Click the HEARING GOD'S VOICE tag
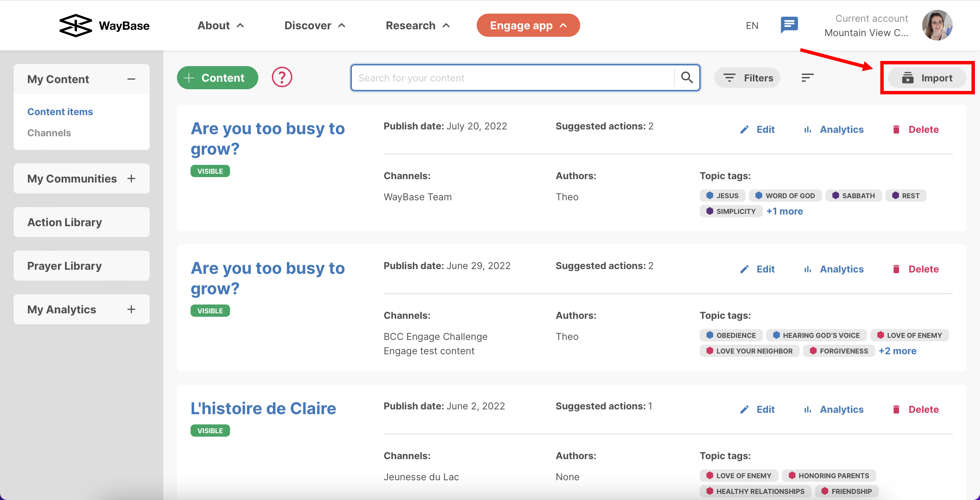 (x=816, y=335)
